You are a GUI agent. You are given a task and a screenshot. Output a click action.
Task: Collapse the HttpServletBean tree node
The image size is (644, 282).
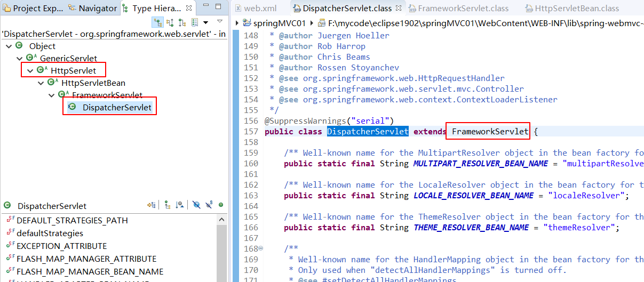tap(41, 83)
